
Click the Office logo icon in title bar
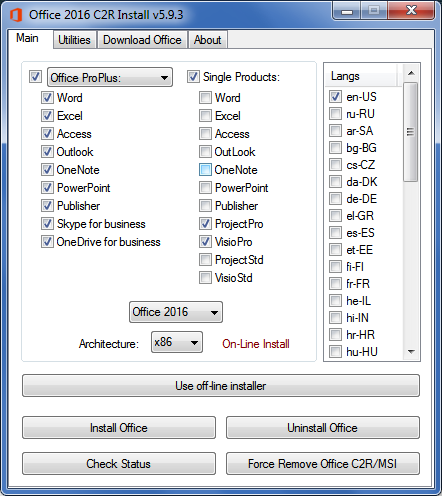16,15
